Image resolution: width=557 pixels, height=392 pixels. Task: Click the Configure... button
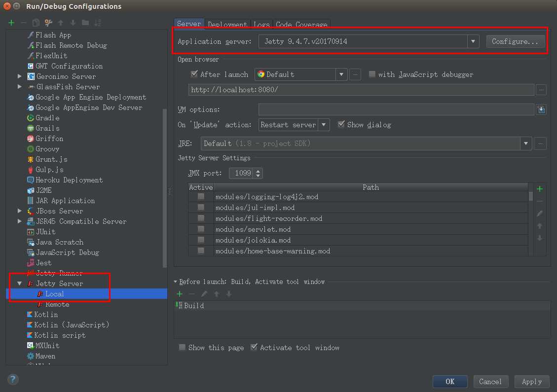[515, 41]
